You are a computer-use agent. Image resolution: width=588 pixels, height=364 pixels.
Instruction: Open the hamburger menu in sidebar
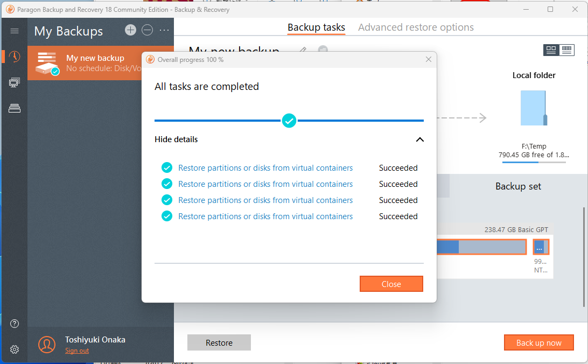point(14,31)
